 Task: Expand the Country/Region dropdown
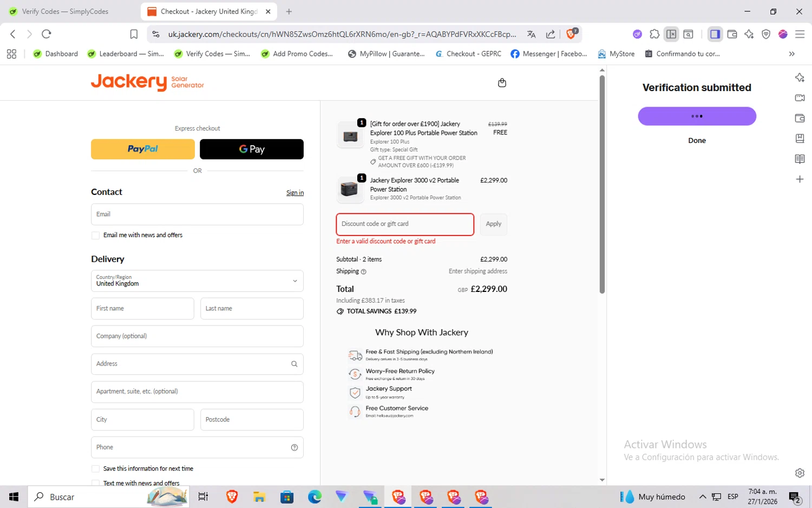tap(197, 281)
